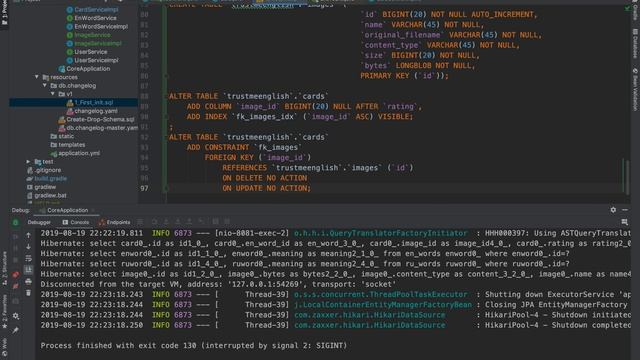Open debug panel settings gear on left toolbar
Viewport: 640px width, 360px height.
(16, 316)
